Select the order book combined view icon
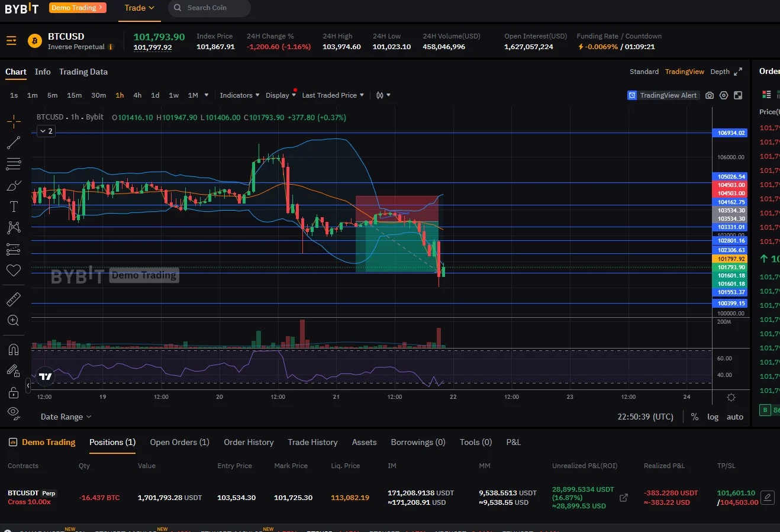 pos(766,95)
